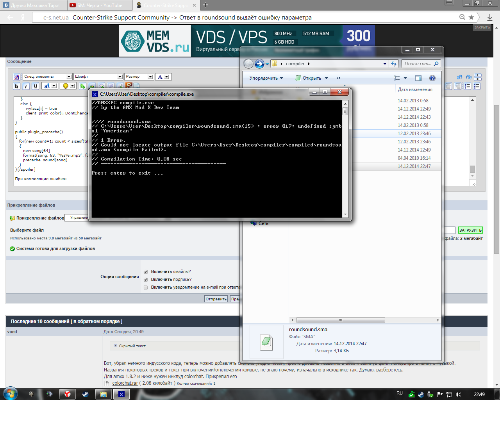Toggle the Explorer preview pane icon
This screenshot has height=448, width=500.
coord(418,78)
